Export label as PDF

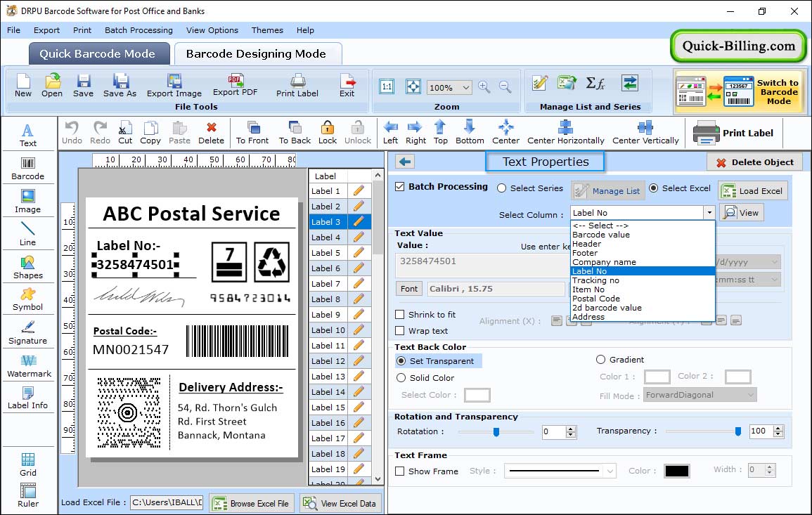point(235,86)
